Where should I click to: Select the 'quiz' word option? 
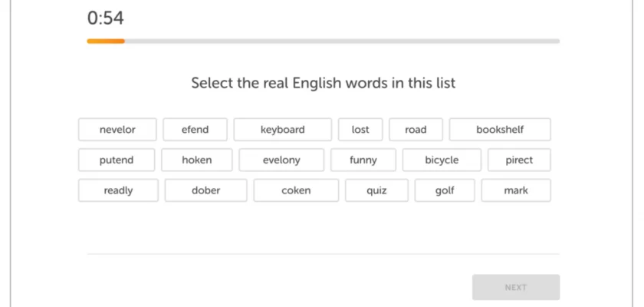[x=376, y=190]
